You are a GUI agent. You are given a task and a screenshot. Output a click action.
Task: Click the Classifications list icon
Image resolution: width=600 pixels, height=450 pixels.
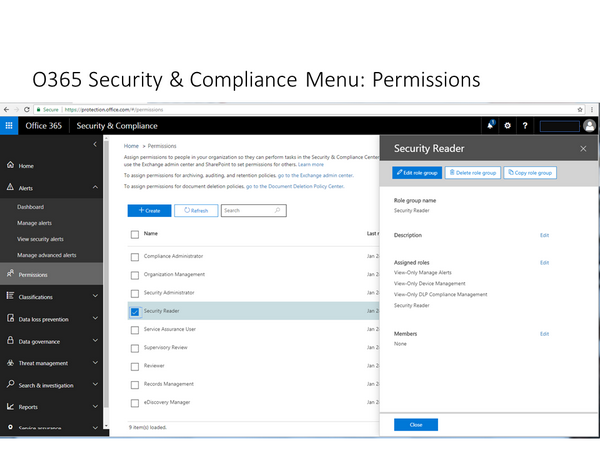[10, 296]
